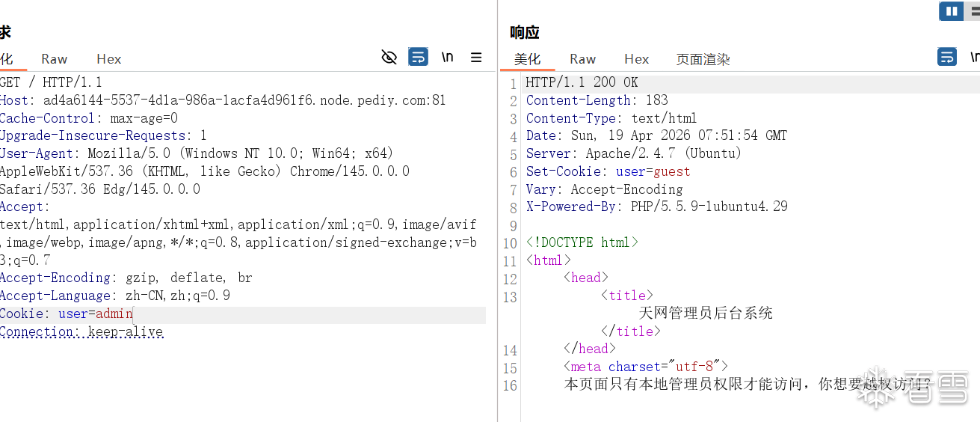This screenshot has height=422, width=980.
Task: Open the 页面渲染 render tab
Action: (703, 59)
